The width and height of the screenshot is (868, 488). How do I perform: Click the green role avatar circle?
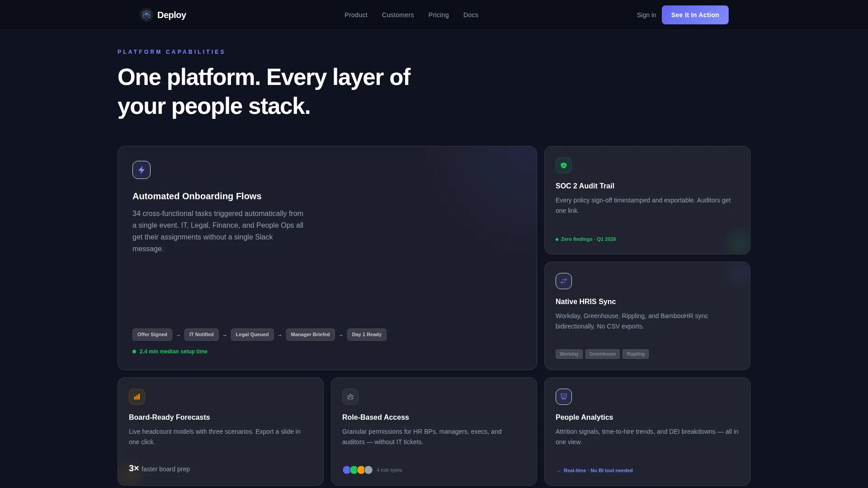point(354,470)
